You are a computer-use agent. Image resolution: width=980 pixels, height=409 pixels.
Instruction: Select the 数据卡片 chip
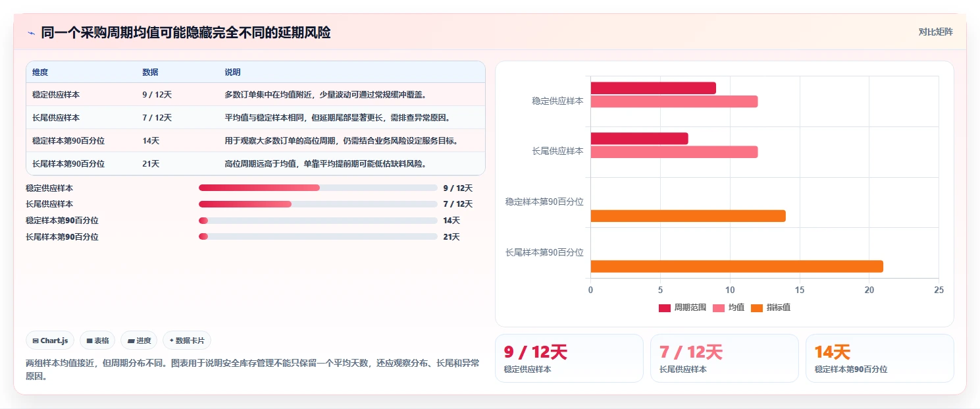(x=187, y=341)
